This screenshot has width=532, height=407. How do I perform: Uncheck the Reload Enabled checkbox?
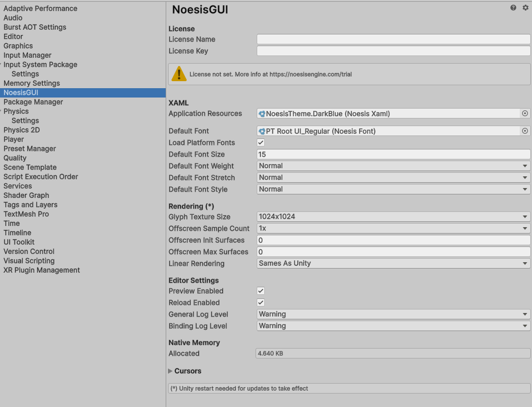[x=261, y=302]
